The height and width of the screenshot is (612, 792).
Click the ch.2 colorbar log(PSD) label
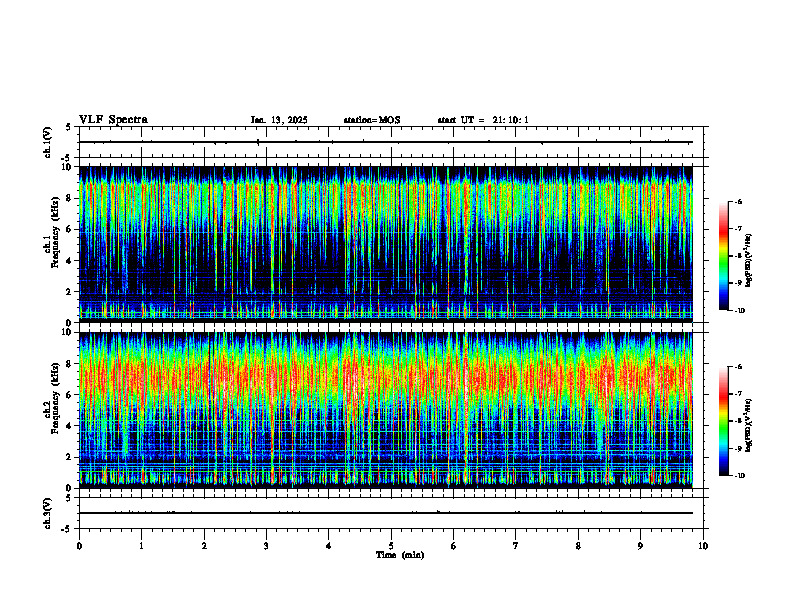point(749,425)
